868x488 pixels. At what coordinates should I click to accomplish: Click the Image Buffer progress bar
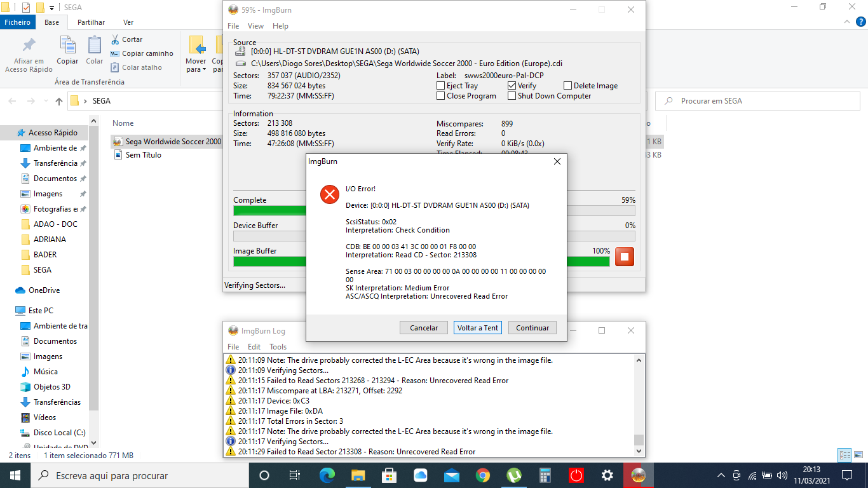(x=421, y=261)
